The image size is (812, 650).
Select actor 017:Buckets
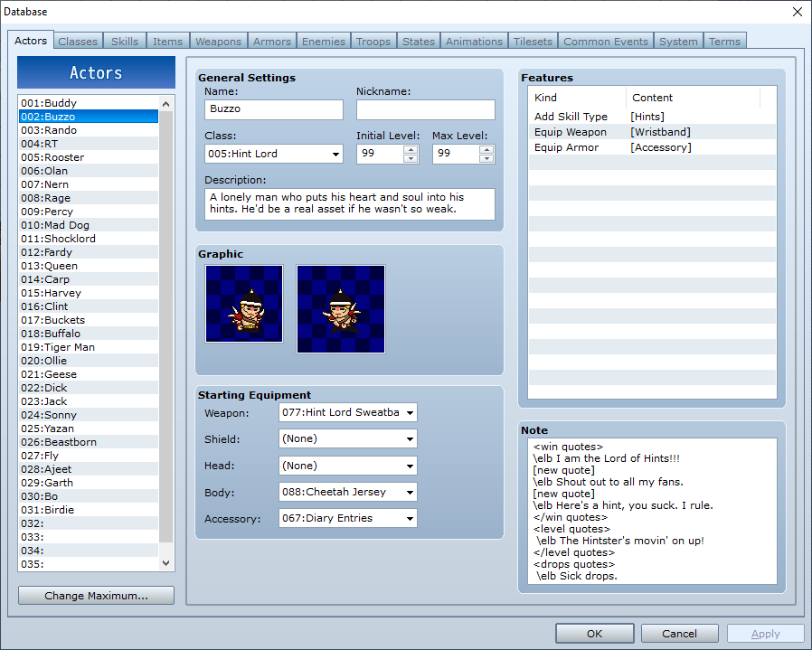click(x=89, y=319)
